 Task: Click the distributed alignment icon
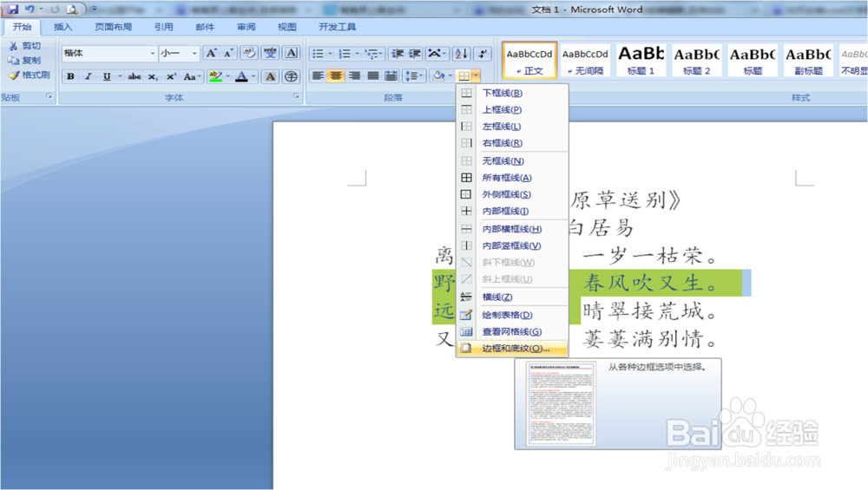click(x=391, y=75)
